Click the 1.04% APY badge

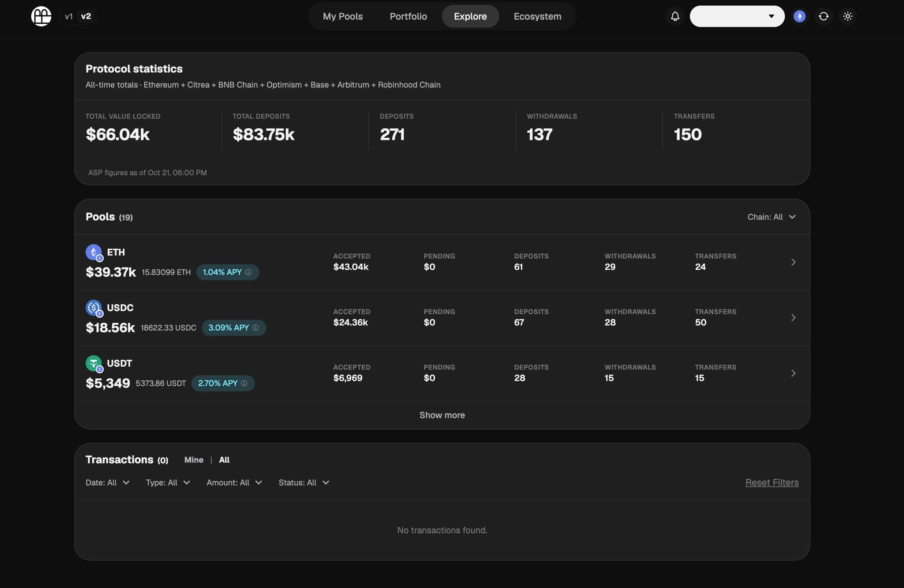pyautogui.click(x=228, y=272)
